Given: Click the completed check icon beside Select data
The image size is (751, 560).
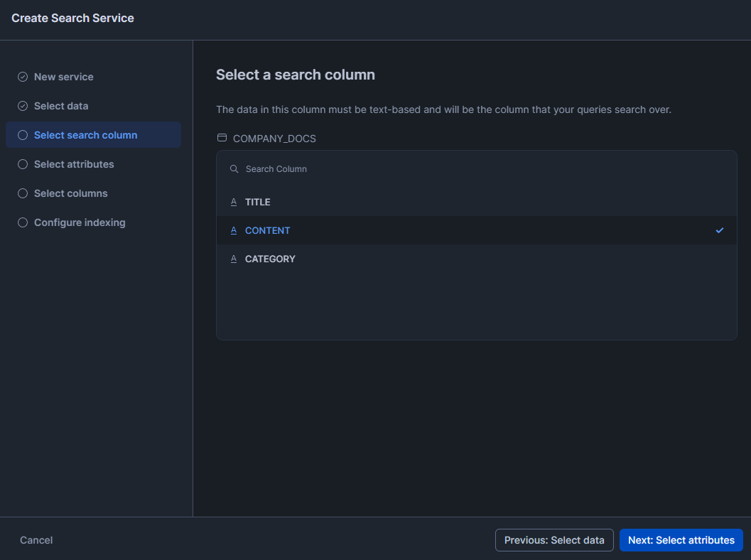Looking at the screenshot, I should tap(21, 105).
